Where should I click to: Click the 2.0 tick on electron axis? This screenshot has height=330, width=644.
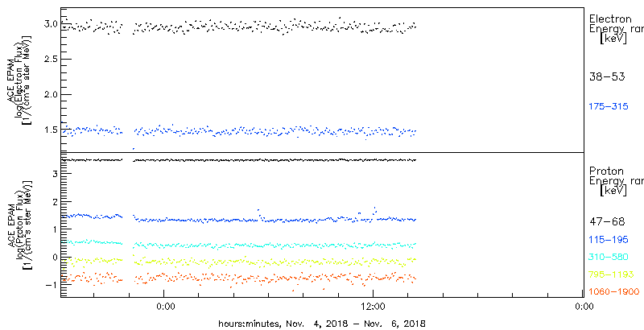pyautogui.click(x=49, y=94)
